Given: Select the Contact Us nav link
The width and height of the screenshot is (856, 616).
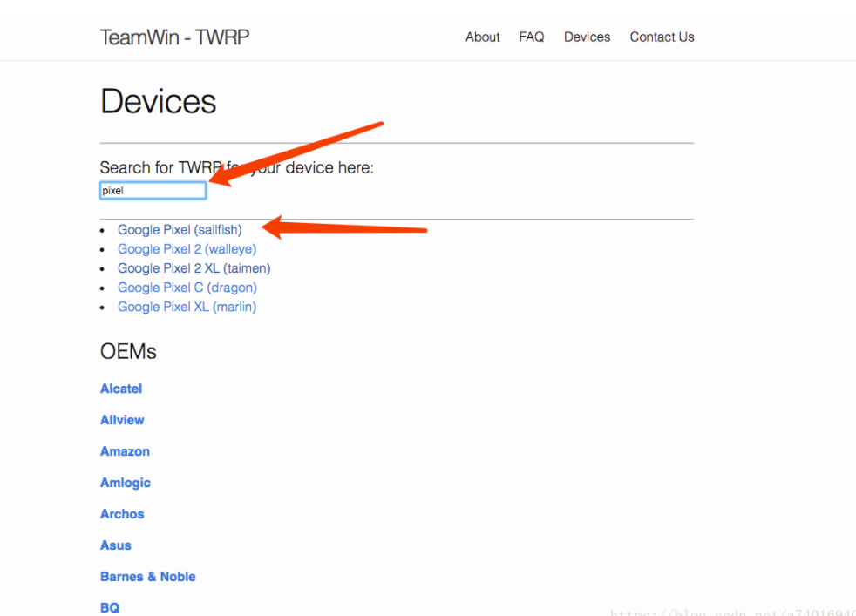Looking at the screenshot, I should (x=662, y=37).
